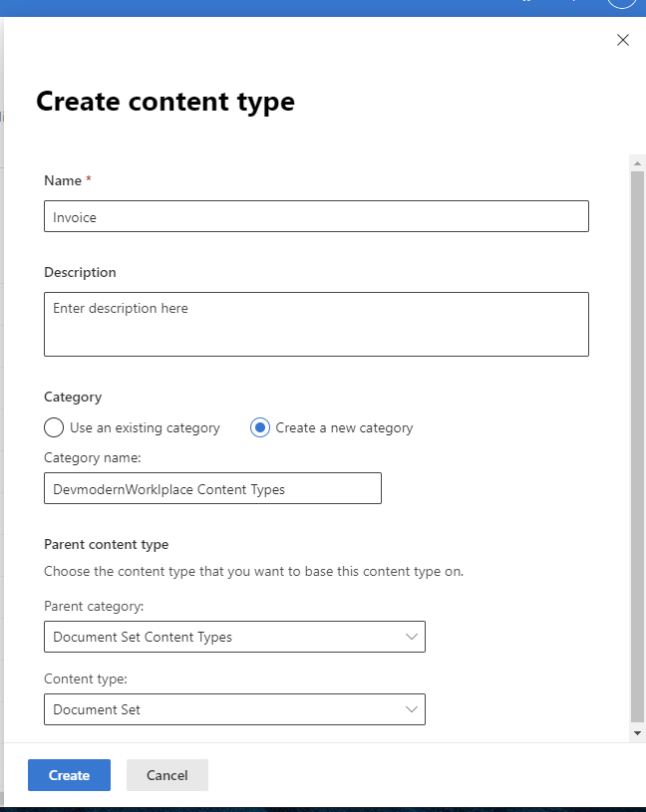Open the Parent category combo box
The width and height of the screenshot is (646, 812).
[x=234, y=637]
